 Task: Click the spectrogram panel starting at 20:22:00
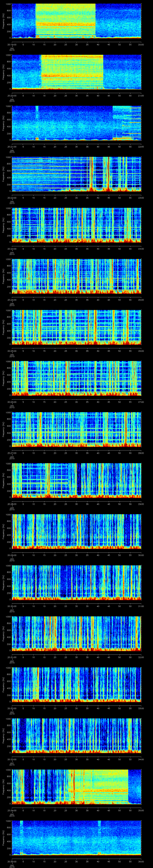click(77, 174)
